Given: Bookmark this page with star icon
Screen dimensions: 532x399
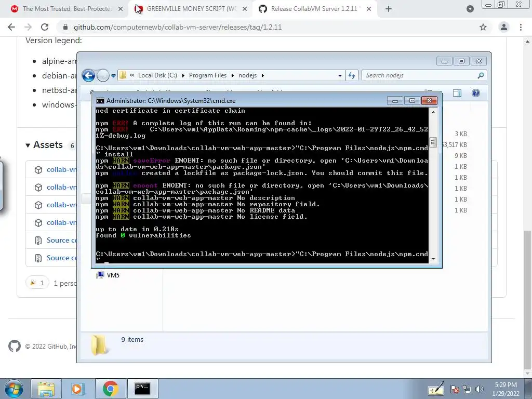Looking at the screenshot, I should [x=483, y=27].
